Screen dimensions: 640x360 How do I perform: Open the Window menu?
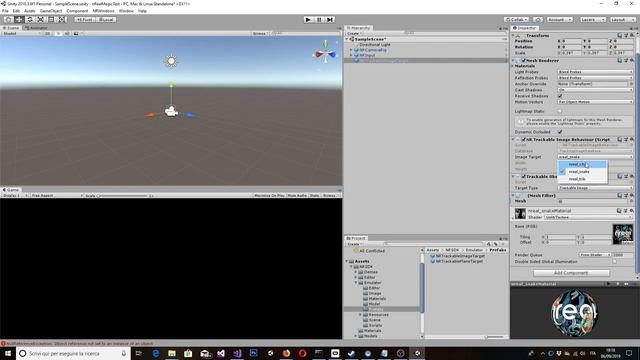(x=126, y=11)
